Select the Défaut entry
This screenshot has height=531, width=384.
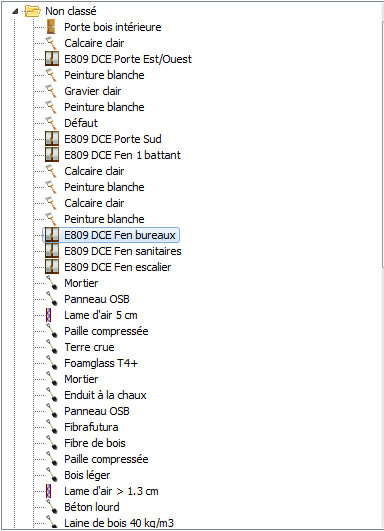(81, 123)
